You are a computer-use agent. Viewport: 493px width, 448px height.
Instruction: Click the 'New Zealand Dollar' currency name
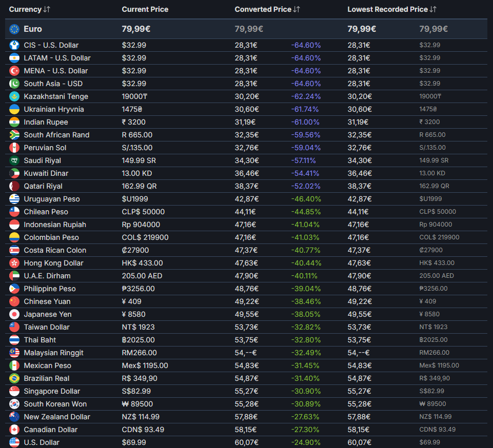pos(57,417)
